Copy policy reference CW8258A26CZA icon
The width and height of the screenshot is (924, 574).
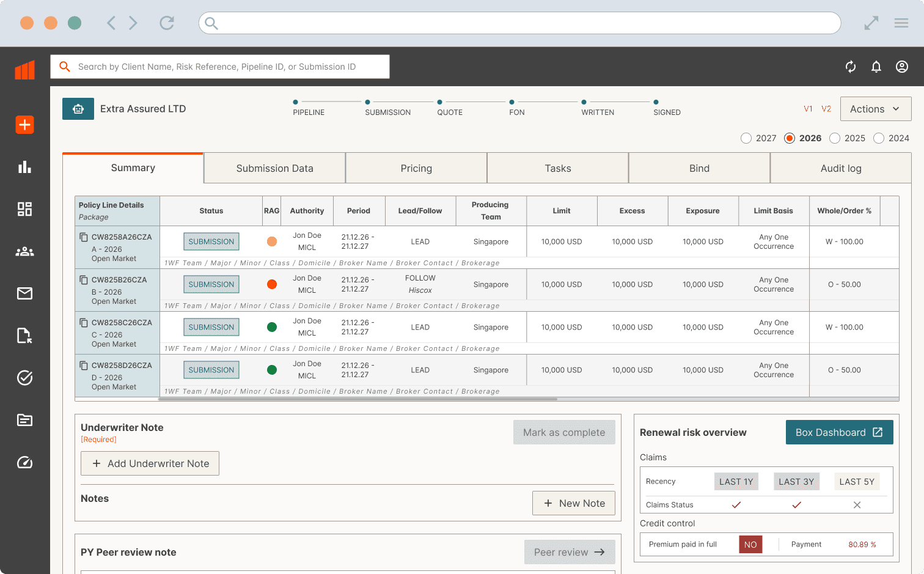coord(84,237)
